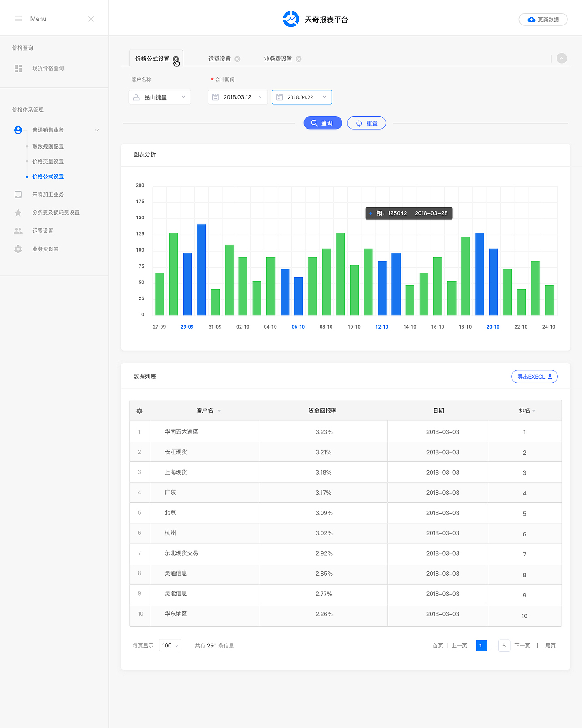The width and height of the screenshot is (582, 728).
Task: Go to 尾页 last page
Action: pos(550,646)
